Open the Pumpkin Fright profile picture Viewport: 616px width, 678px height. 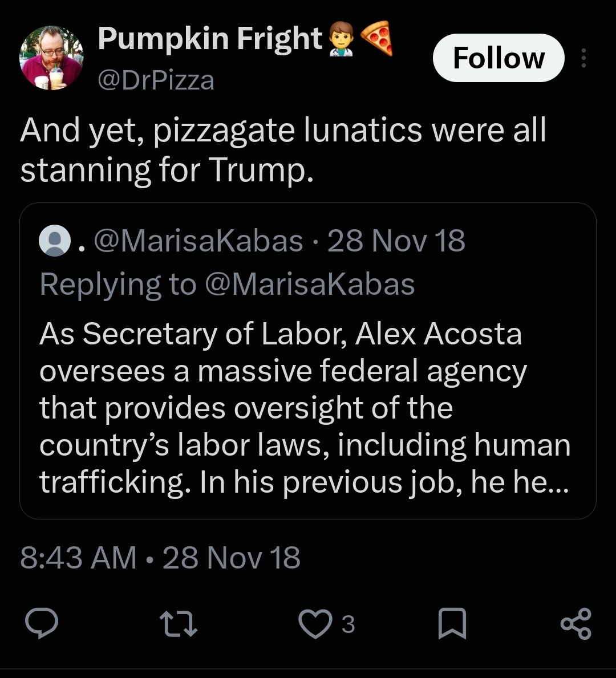51,58
